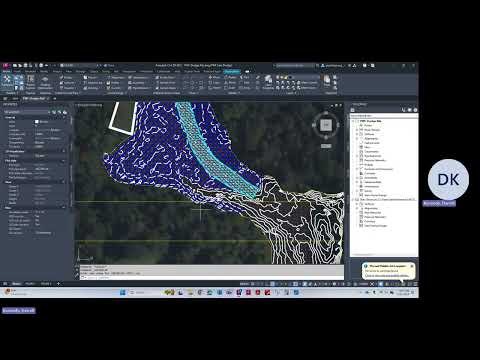The width and height of the screenshot is (480, 360).
Task: Open the WCS dropdown below the ViewCube
Action: pyautogui.click(x=326, y=146)
